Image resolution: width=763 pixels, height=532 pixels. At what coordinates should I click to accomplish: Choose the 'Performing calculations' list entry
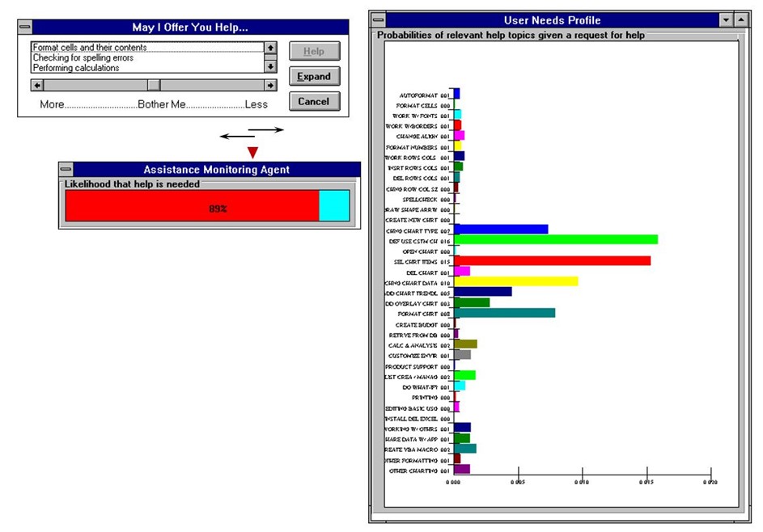(x=76, y=68)
